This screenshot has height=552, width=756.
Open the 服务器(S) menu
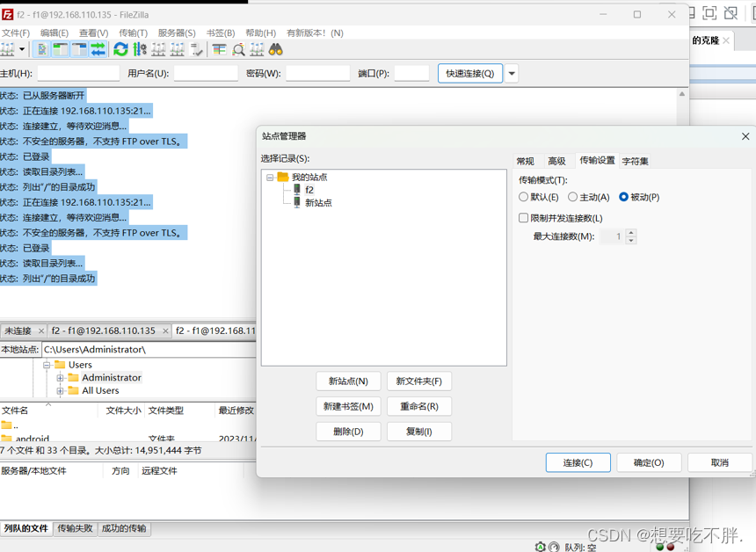pyautogui.click(x=177, y=33)
